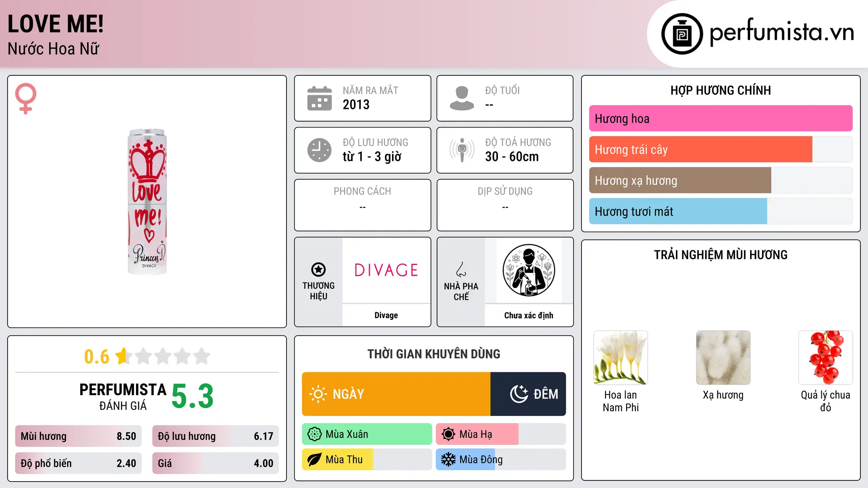Click the sillage projection figure icon
This screenshot has height=488, width=868.
point(462,150)
